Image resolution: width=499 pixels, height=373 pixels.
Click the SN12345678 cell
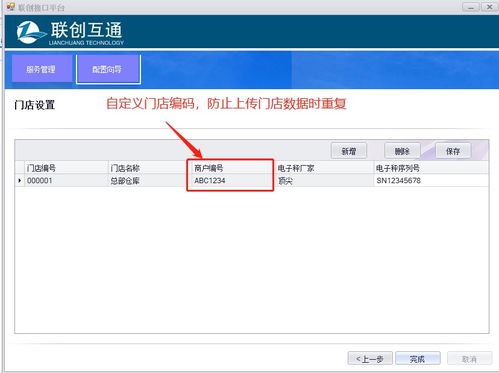click(x=431, y=180)
